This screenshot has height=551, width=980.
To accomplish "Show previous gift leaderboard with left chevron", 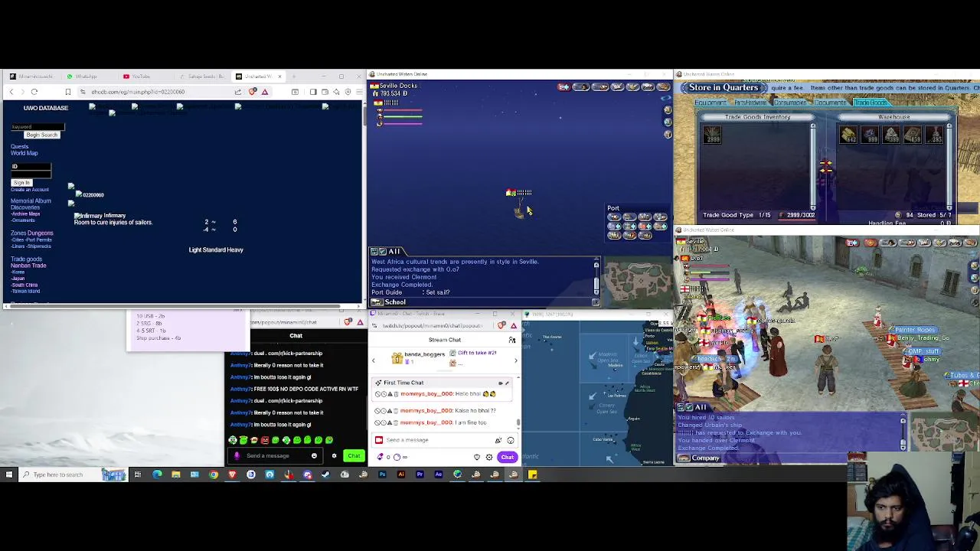I will coord(374,360).
